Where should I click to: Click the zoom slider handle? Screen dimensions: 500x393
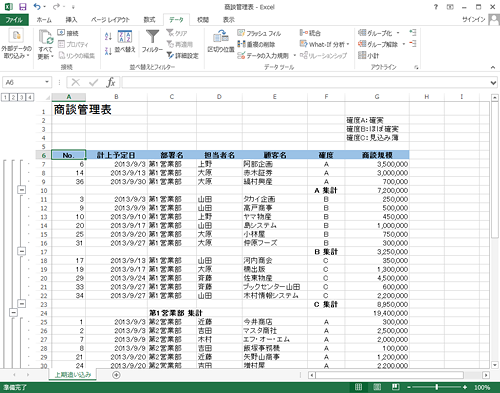click(437, 387)
